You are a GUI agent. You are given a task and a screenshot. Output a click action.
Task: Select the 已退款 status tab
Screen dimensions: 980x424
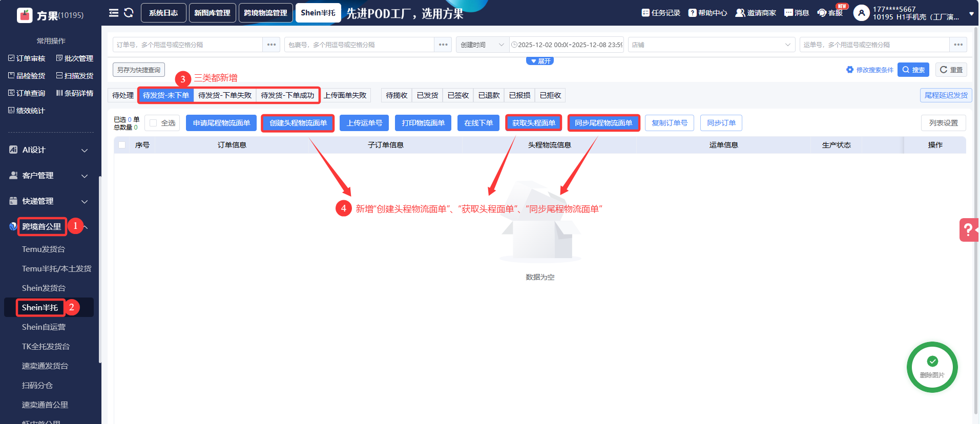(489, 95)
